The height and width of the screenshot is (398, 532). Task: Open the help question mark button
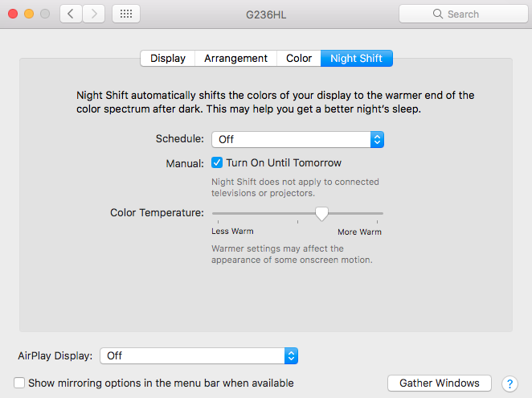click(509, 384)
